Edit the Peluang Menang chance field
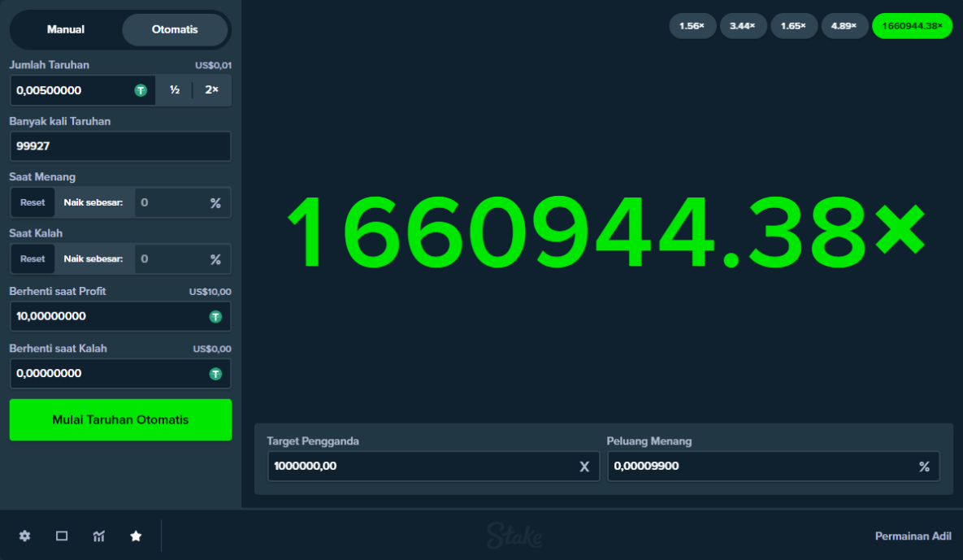 (x=773, y=466)
